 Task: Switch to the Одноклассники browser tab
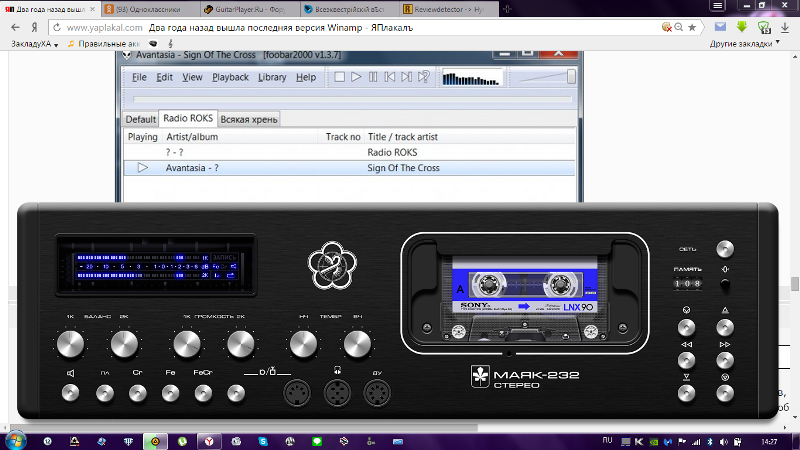[148, 9]
